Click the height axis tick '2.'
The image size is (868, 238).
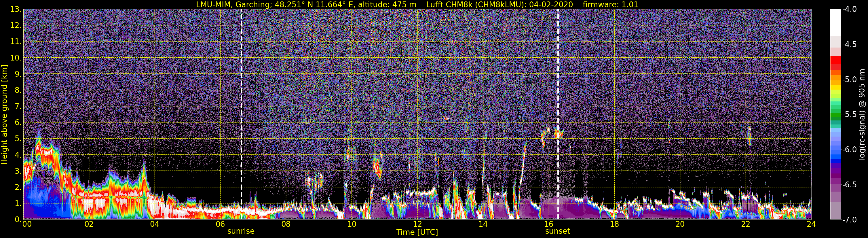tap(18, 188)
